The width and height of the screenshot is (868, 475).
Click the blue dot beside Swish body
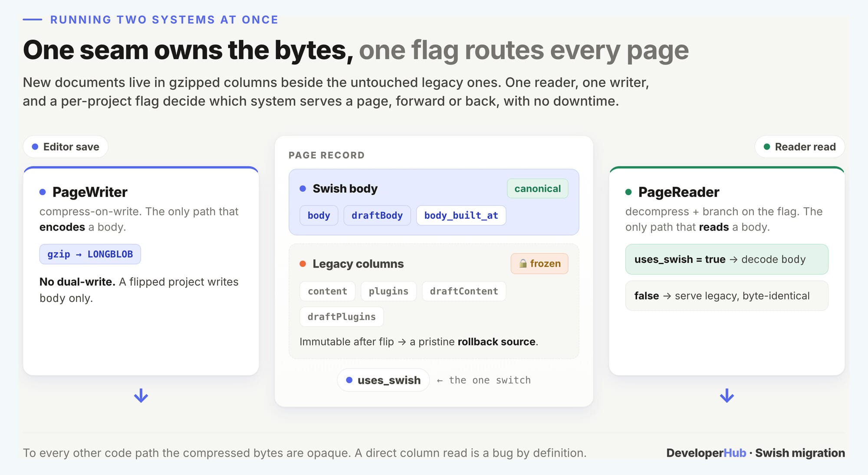(x=303, y=189)
